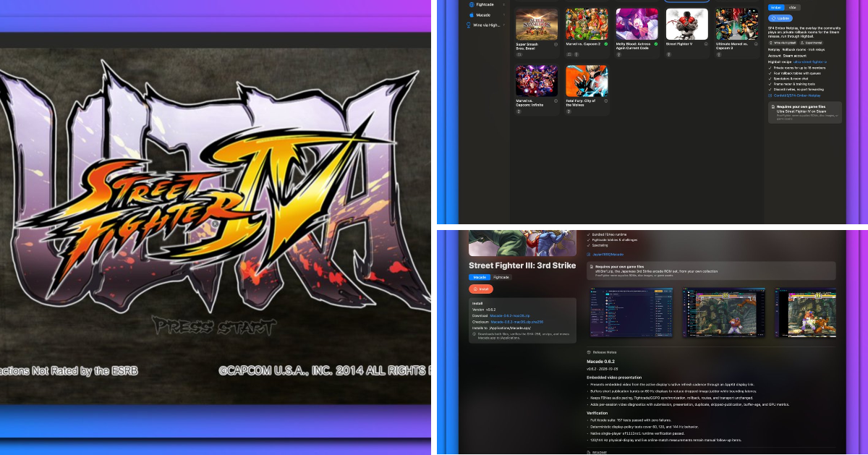Screen dimensions: 868x455
Task: Open info icon on Super Smash Bros. Brawl card
Action: click(556, 43)
